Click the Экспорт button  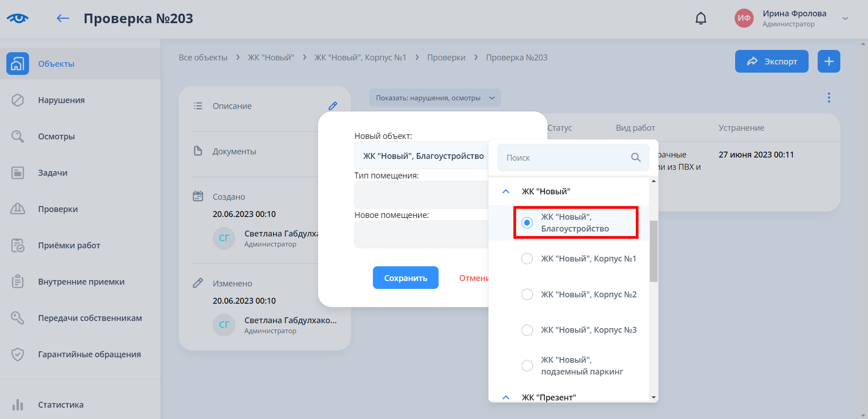click(x=771, y=61)
